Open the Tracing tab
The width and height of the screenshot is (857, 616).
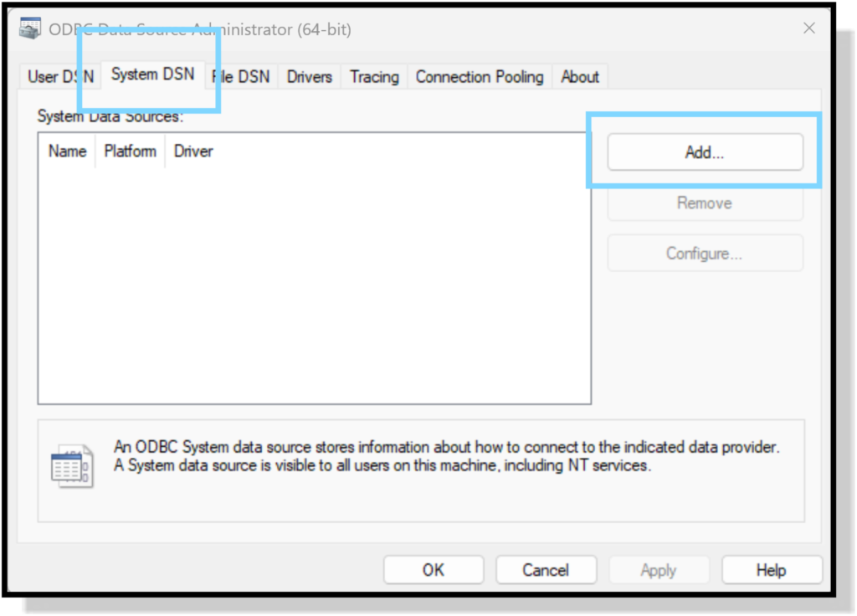(374, 77)
